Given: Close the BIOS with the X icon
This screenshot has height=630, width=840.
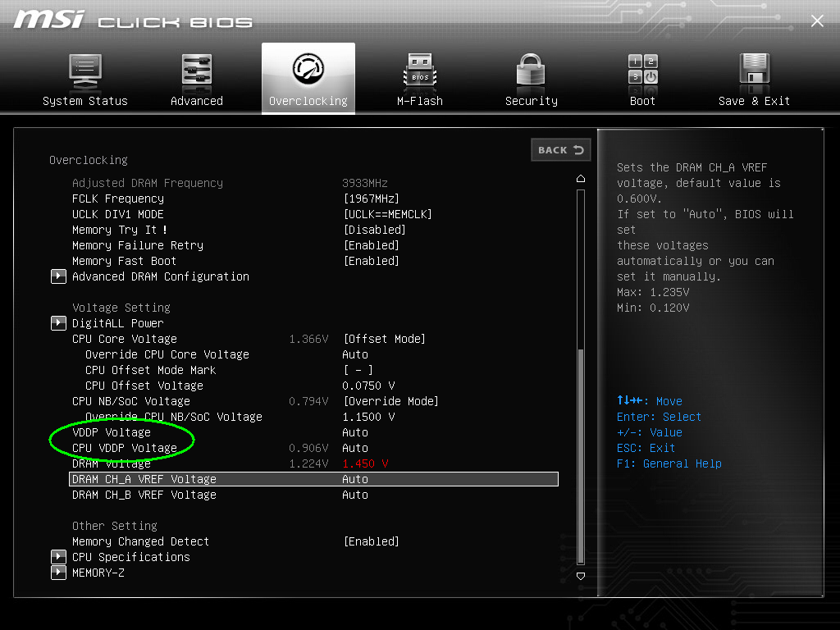Looking at the screenshot, I should click(x=817, y=21).
